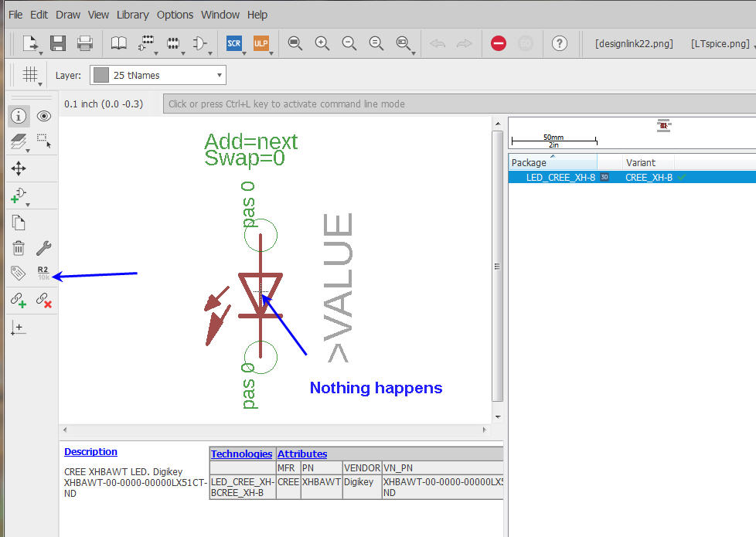Open the Library menu
Screen dimensions: 756x537
(132, 14)
